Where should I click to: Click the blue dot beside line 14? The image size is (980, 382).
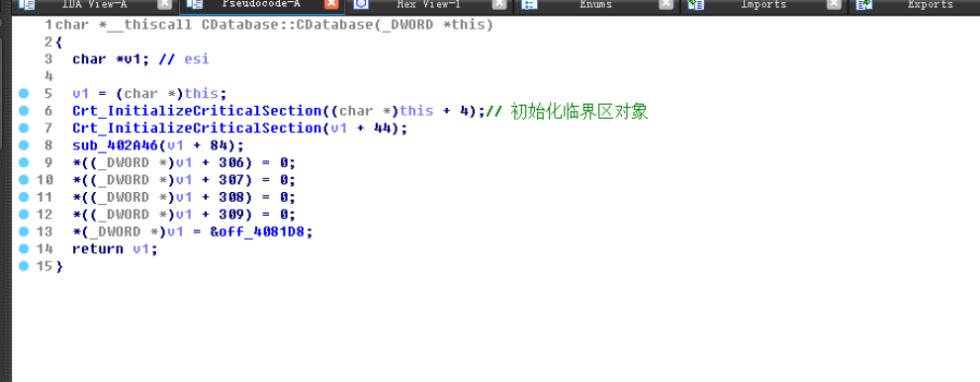tap(24, 248)
